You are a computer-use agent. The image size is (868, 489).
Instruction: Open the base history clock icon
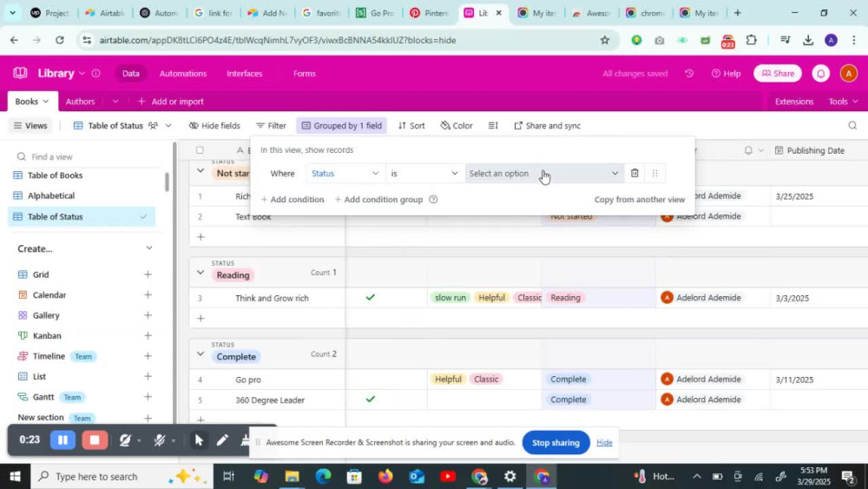pos(689,73)
